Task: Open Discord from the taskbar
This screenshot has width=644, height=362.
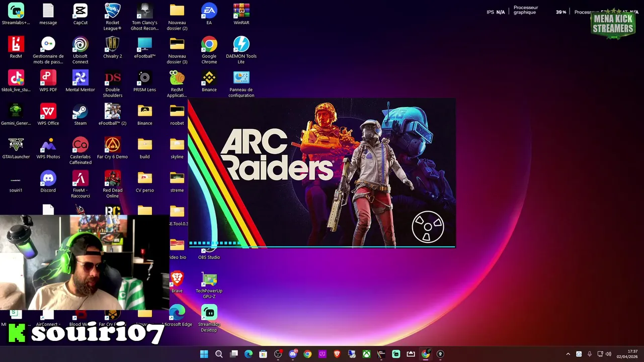Action: 293,354
